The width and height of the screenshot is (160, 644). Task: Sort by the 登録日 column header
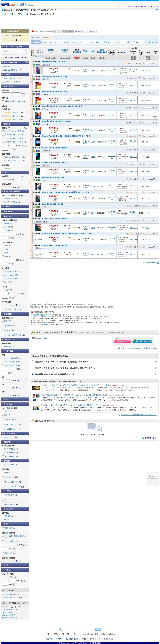102,50
